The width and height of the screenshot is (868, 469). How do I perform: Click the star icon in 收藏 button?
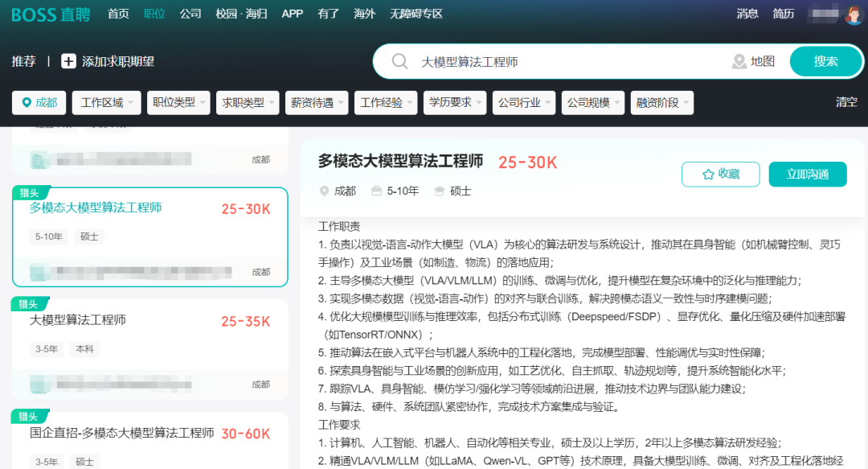pyautogui.click(x=708, y=175)
